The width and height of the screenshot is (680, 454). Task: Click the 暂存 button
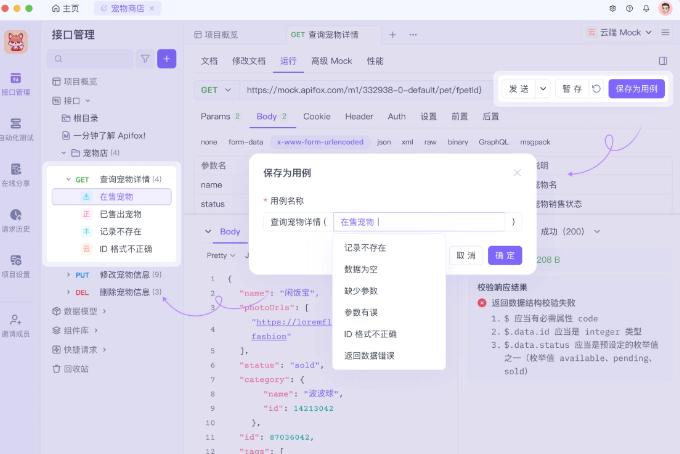pos(572,89)
